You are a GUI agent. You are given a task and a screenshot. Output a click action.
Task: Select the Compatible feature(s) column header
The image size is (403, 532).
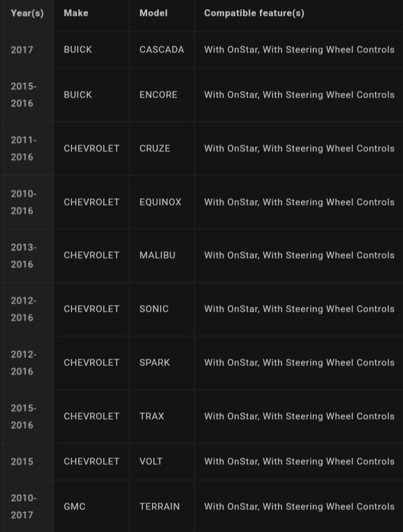tap(254, 13)
